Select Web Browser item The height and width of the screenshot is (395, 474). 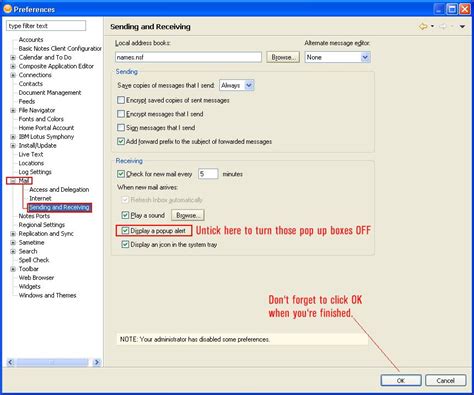[36, 278]
